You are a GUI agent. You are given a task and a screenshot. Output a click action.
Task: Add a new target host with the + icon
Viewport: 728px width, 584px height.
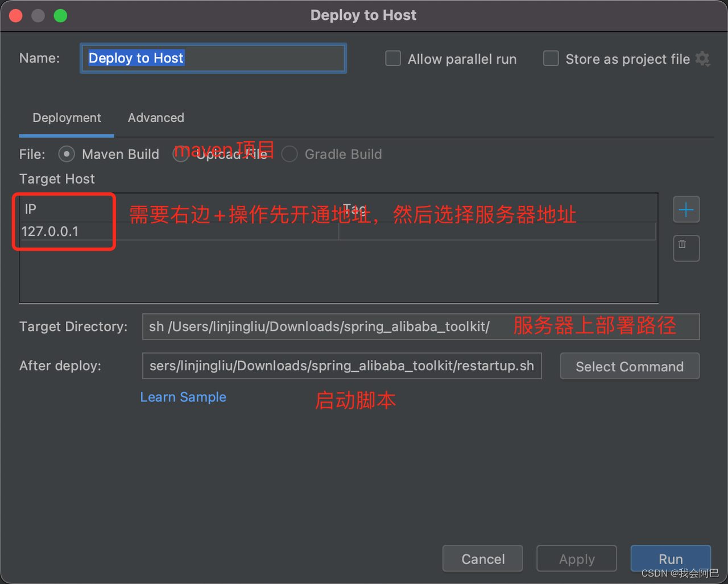point(686,209)
